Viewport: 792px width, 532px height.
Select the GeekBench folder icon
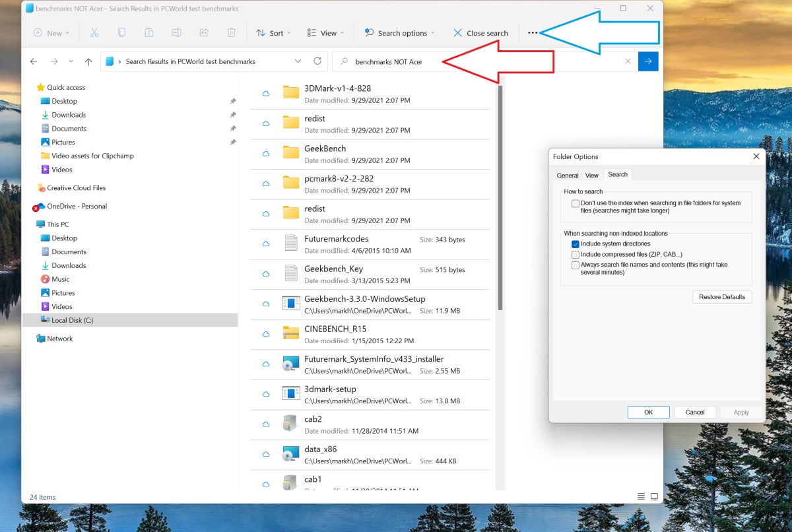click(291, 152)
